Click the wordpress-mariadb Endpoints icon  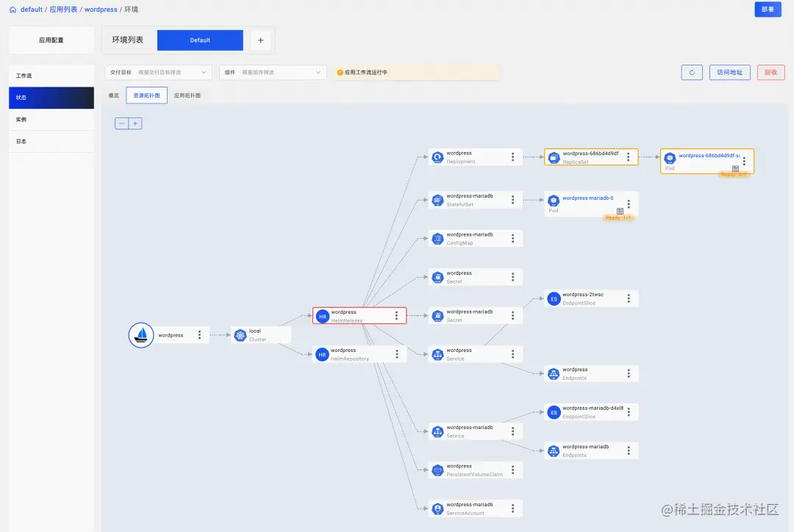pos(554,451)
